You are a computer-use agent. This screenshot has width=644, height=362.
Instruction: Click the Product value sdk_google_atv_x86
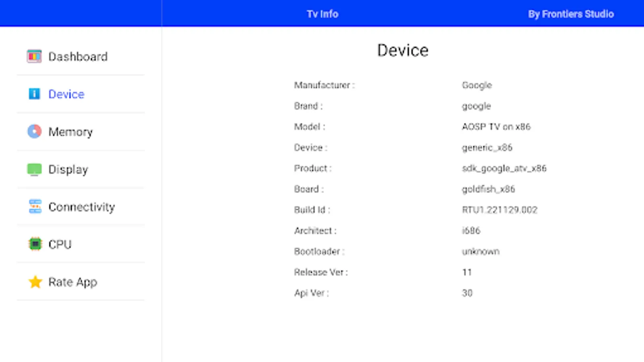[504, 169]
